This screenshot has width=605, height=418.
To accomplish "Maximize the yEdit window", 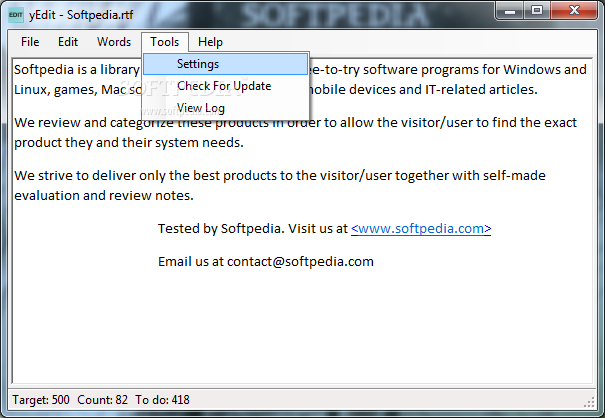I will click(x=537, y=11).
